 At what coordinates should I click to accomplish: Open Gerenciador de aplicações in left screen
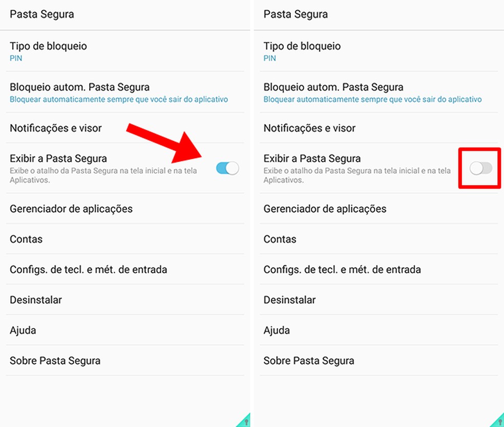[x=125, y=209]
